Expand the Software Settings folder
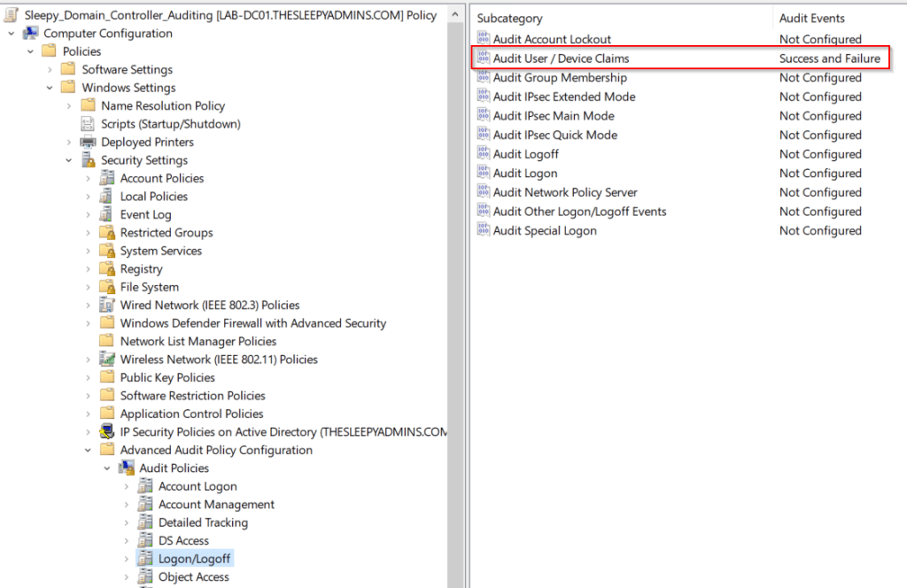 50,70
